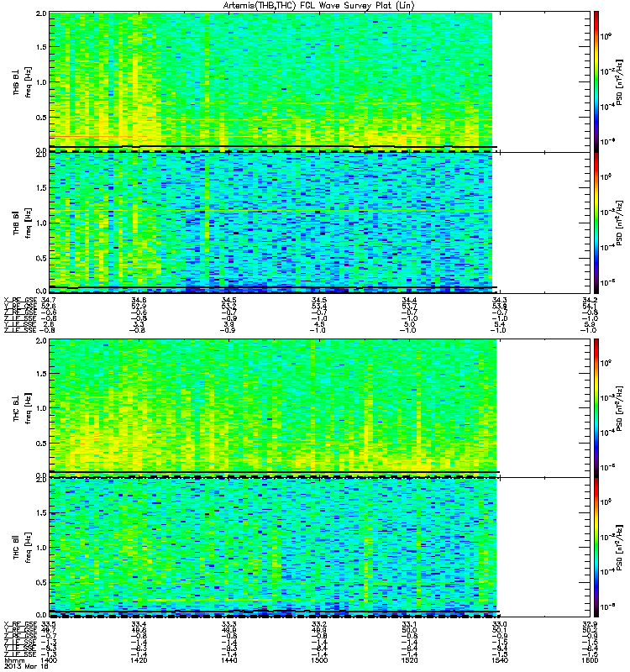Click the X_RE_GSE value 34.2
The width and height of the screenshot is (630, 672).
pos(590,300)
